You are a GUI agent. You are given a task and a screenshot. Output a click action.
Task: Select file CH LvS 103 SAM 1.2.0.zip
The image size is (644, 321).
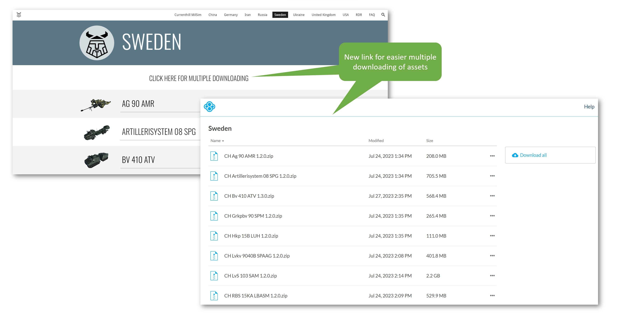(x=250, y=276)
